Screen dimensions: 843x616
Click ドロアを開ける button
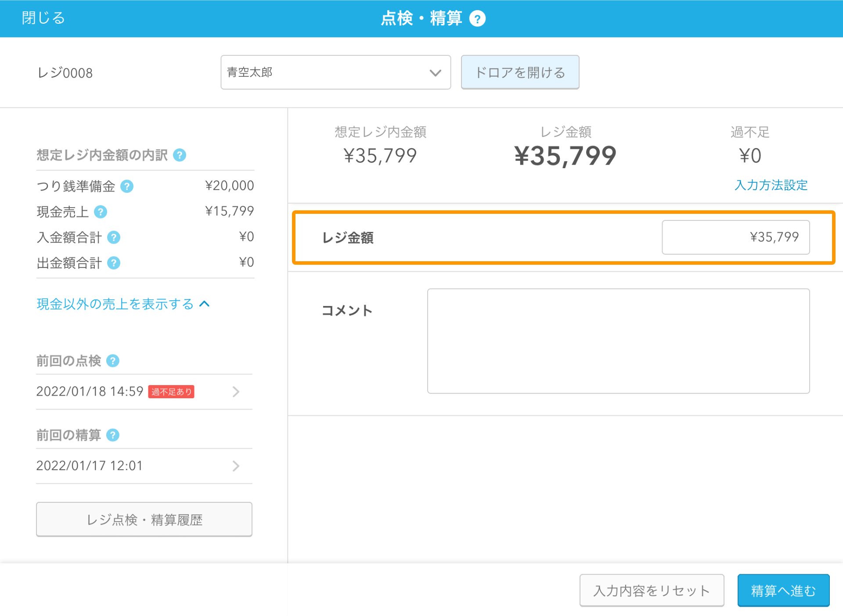(520, 72)
